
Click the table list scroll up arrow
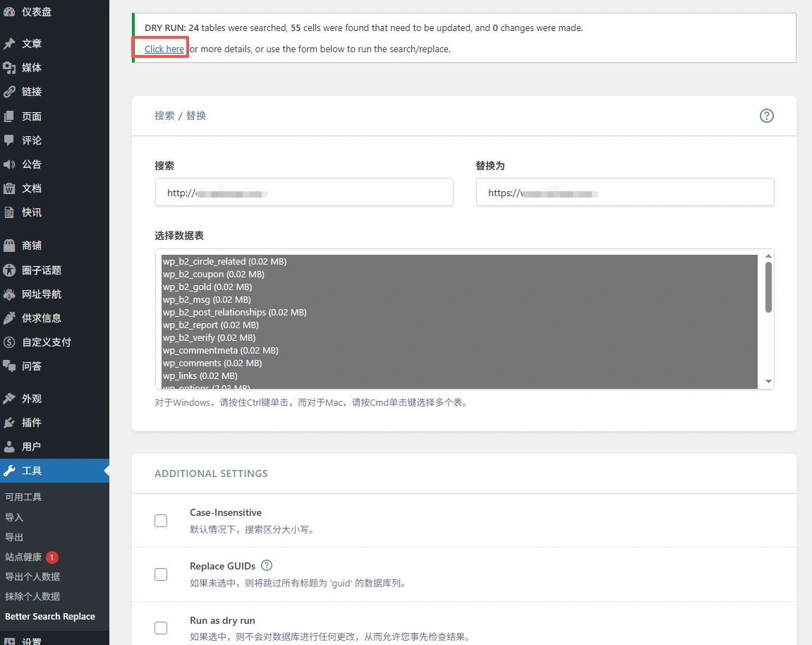[768, 256]
